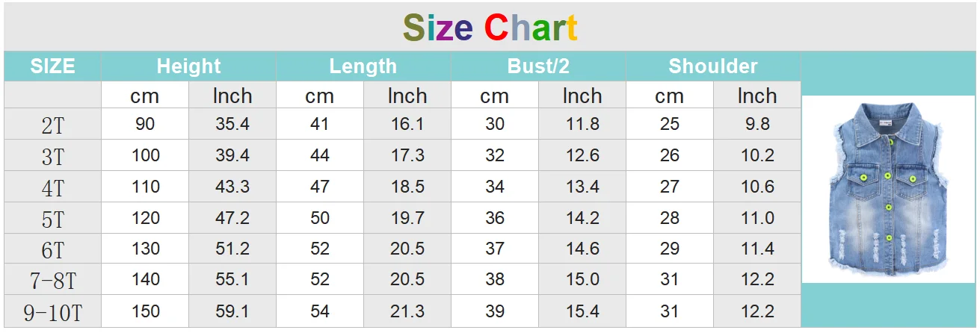Click the 9.8 inch shoulder cell
This screenshot has height=333, width=980.
pos(757,124)
